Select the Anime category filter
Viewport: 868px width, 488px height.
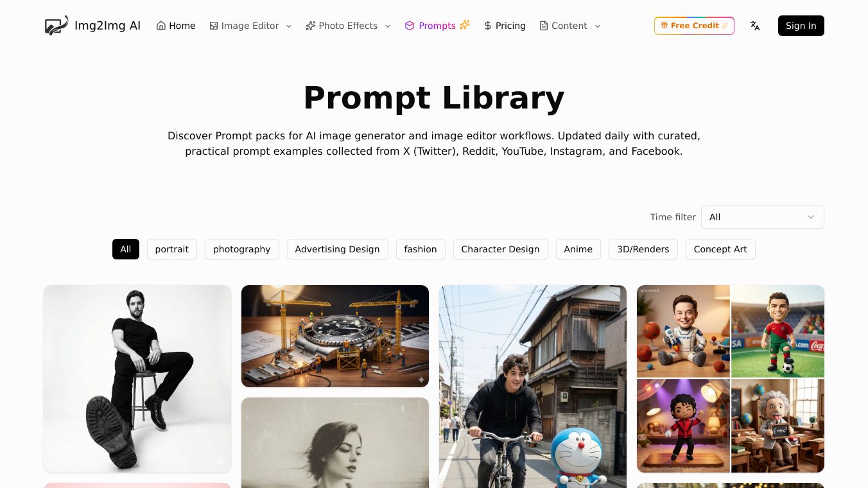[x=578, y=249]
